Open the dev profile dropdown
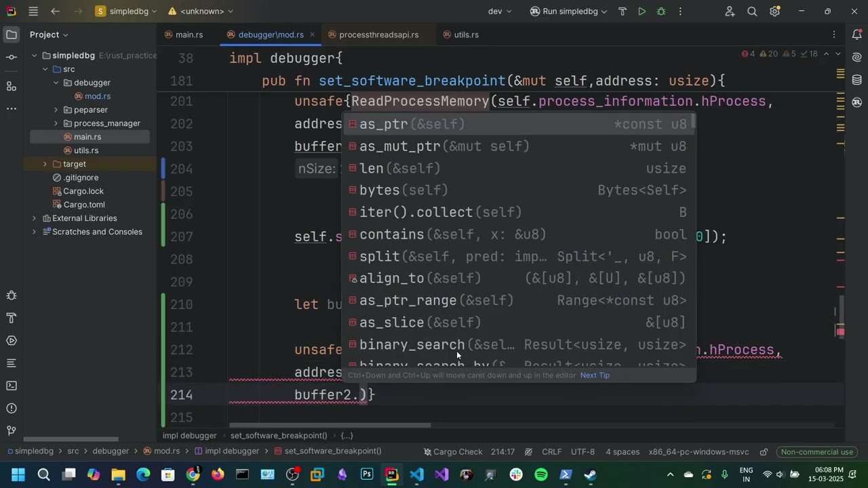The height and width of the screenshot is (488, 868). tap(500, 12)
